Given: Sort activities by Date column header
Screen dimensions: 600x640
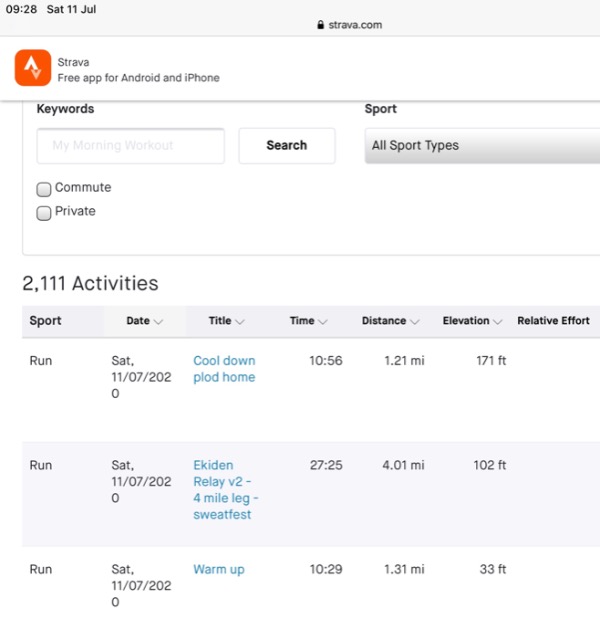Looking at the screenshot, I should [138, 321].
